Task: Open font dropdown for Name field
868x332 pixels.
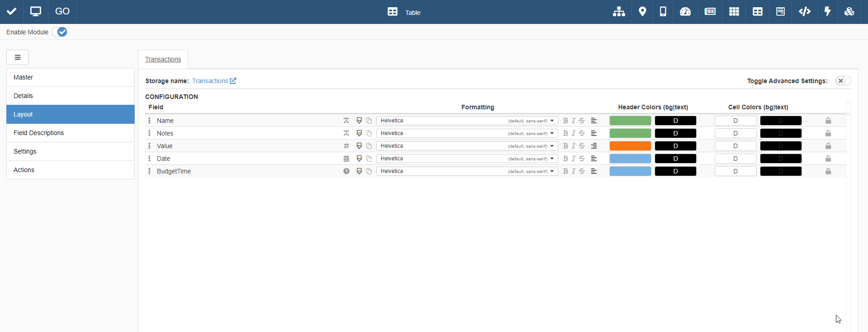Action: [x=467, y=121]
